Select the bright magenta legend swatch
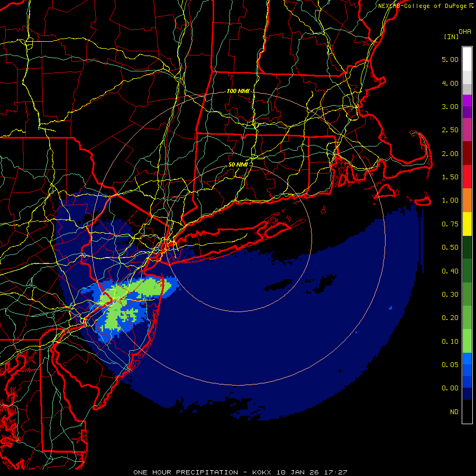This screenshot has height=476, width=476. click(467, 100)
